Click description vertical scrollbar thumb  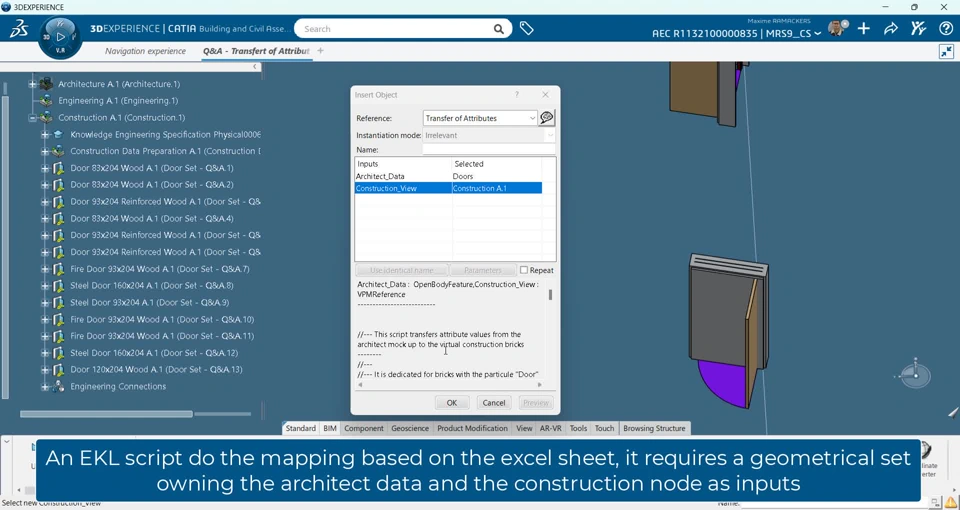[x=550, y=294]
